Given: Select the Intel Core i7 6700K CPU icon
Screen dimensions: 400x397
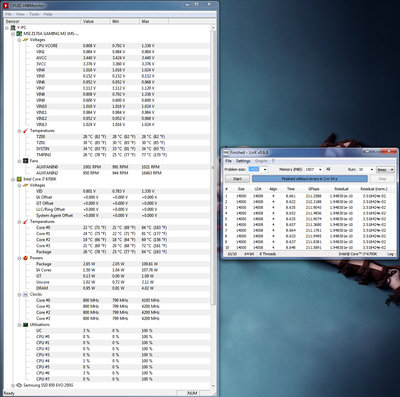Looking at the screenshot, I should coord(19,179).
